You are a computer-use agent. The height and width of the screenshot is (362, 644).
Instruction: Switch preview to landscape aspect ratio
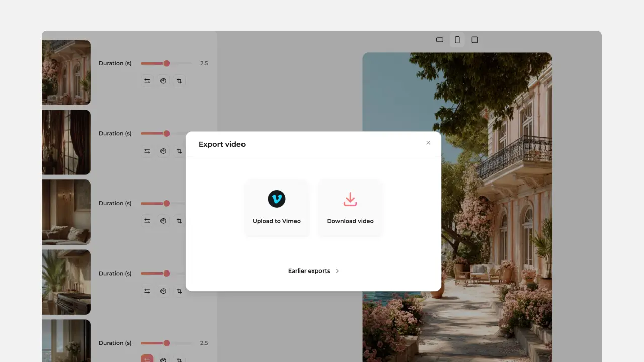tap(439, 39)
